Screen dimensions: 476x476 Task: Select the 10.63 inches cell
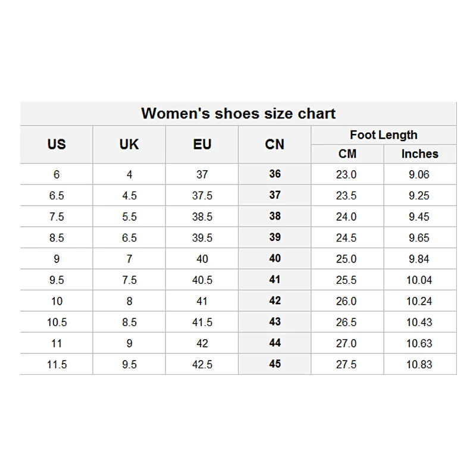pos(419,343)
